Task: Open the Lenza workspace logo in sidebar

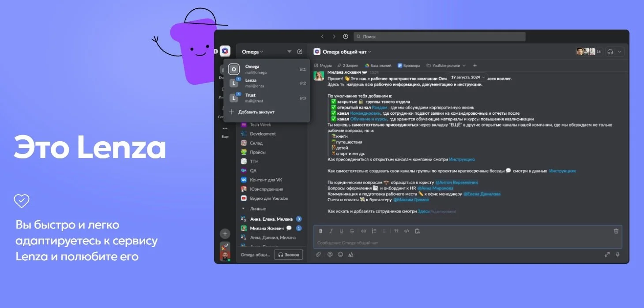Action: [226, 52]
